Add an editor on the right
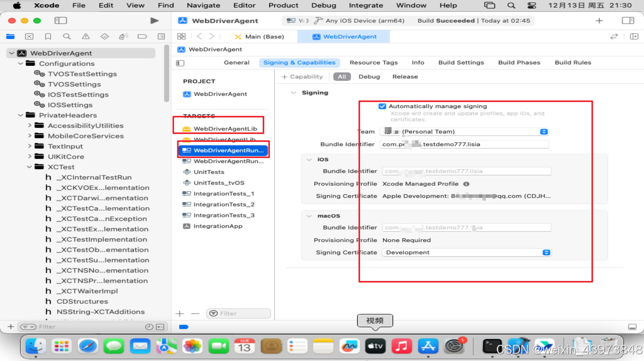644x361 pixels. coord(634,36)
